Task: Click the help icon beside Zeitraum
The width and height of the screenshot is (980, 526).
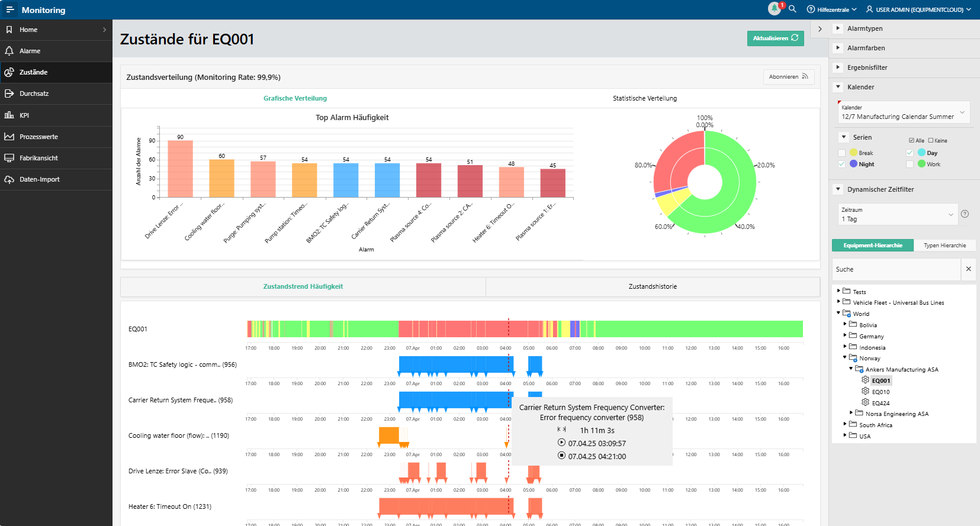Action: point(965,214)
